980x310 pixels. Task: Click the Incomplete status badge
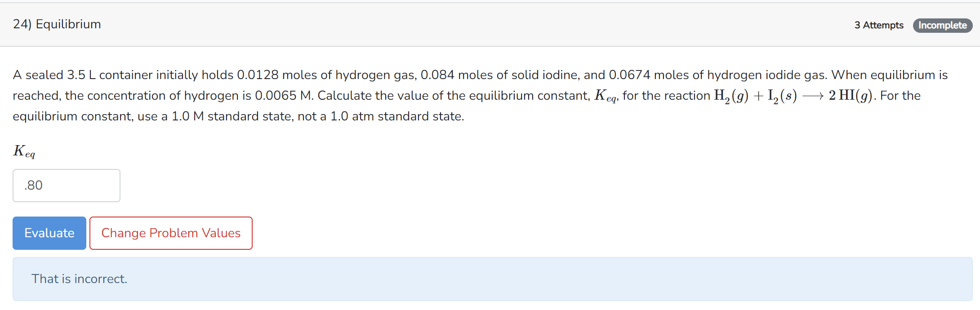tap(943, 25)
